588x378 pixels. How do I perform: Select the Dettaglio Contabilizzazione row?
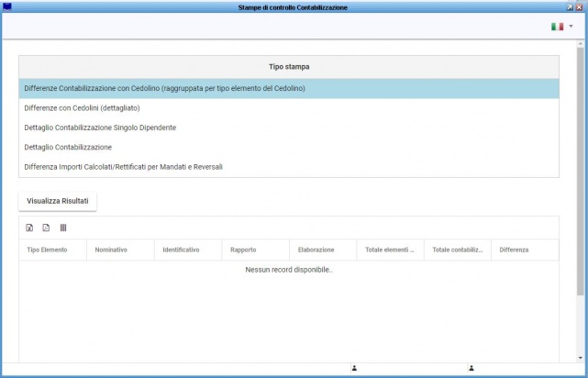coord(289,147)
